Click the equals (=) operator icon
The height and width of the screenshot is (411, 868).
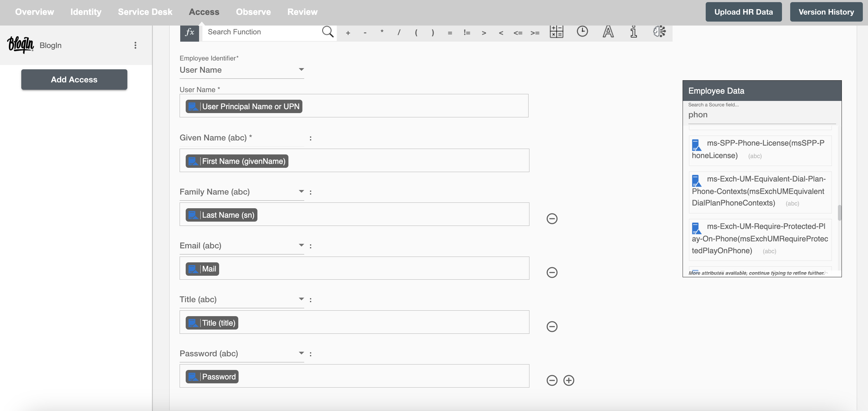point(449,32)
